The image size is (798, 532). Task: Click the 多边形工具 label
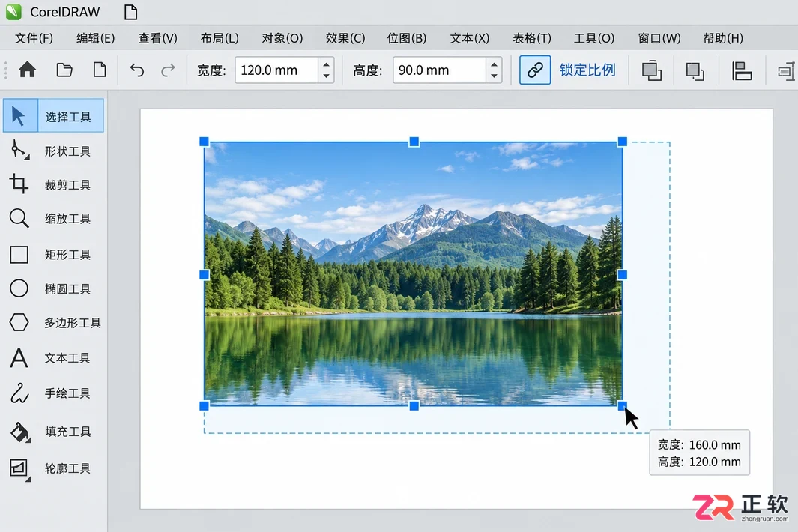coord(72,323)
